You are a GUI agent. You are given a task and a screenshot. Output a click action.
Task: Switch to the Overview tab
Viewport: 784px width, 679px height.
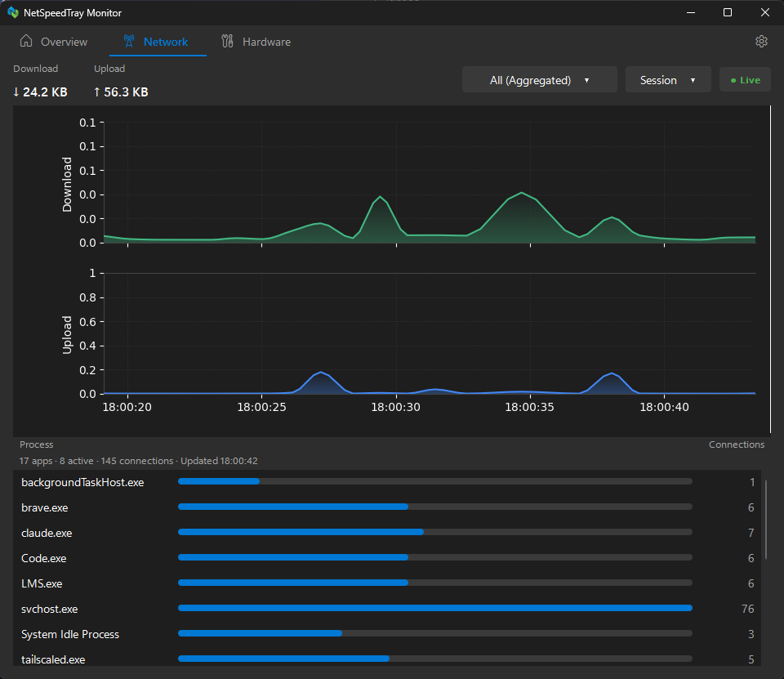[x=54, y=42]
